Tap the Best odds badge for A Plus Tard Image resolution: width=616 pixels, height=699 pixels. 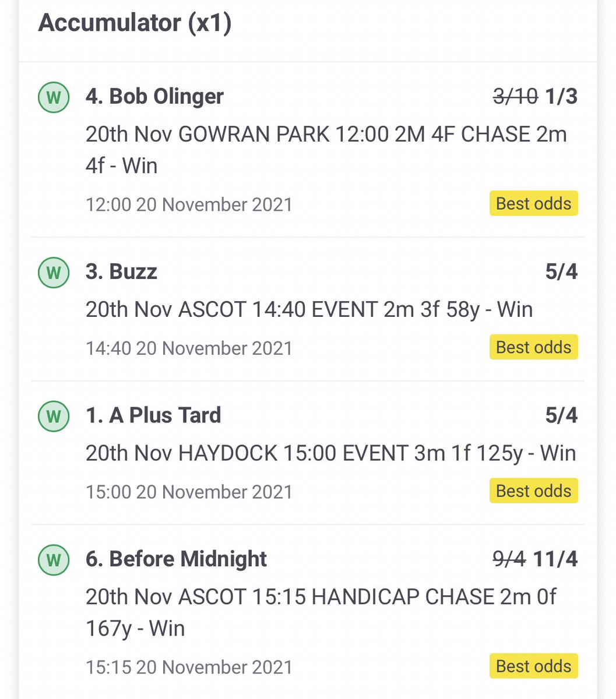pyautogui.click(x=533, y=491)
